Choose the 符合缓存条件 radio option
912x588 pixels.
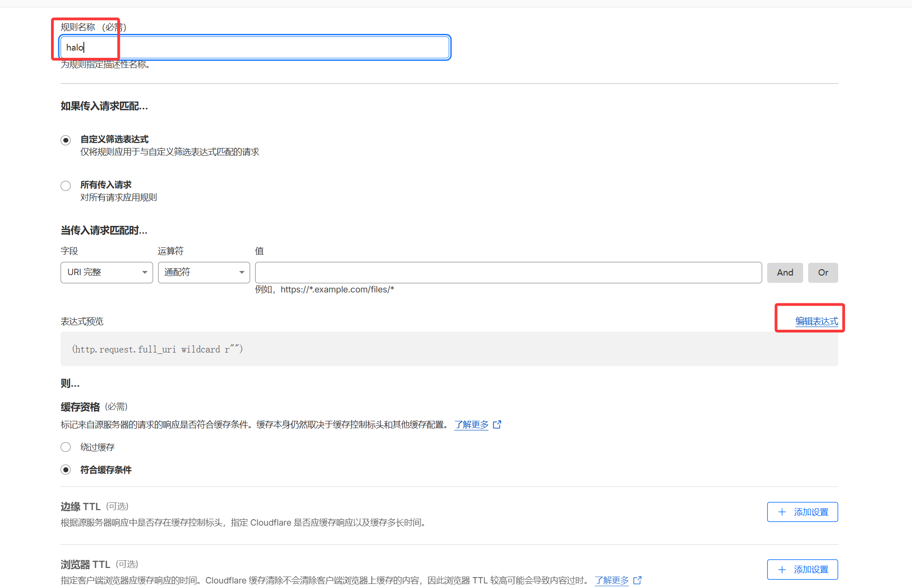pos(66,470)
